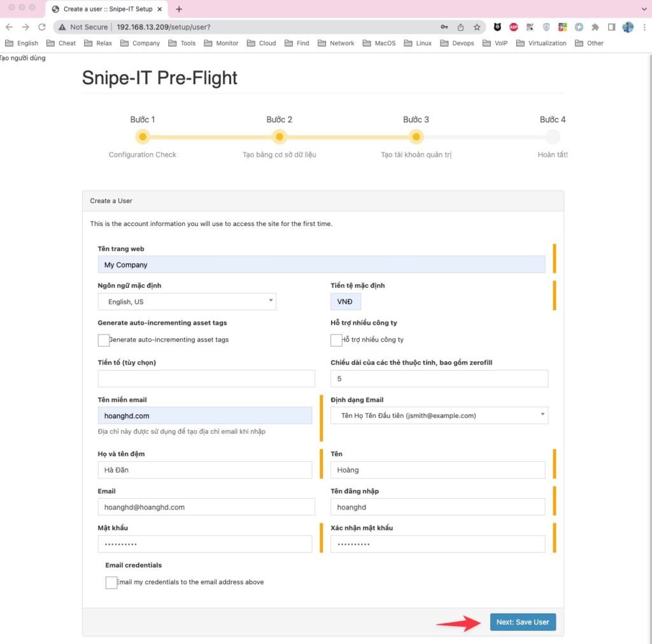Focus the Tiền tố (tùy chọn) field

pos(206,378)
